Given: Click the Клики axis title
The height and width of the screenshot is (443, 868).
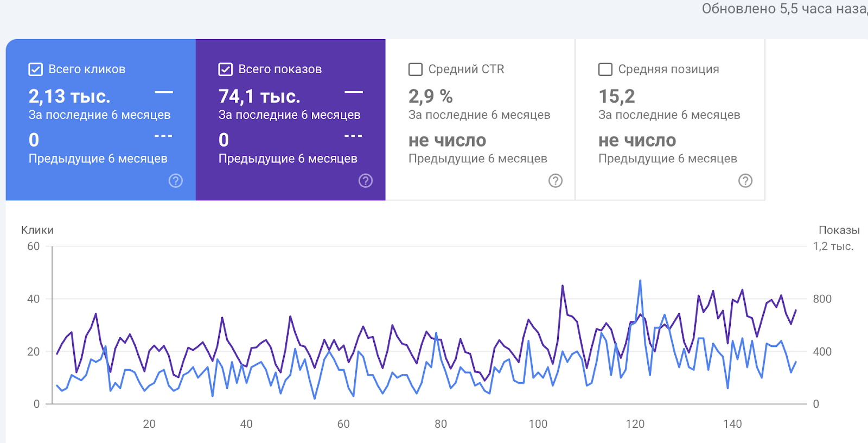Looking at the screenshot, I should click(x=37, y=230).
